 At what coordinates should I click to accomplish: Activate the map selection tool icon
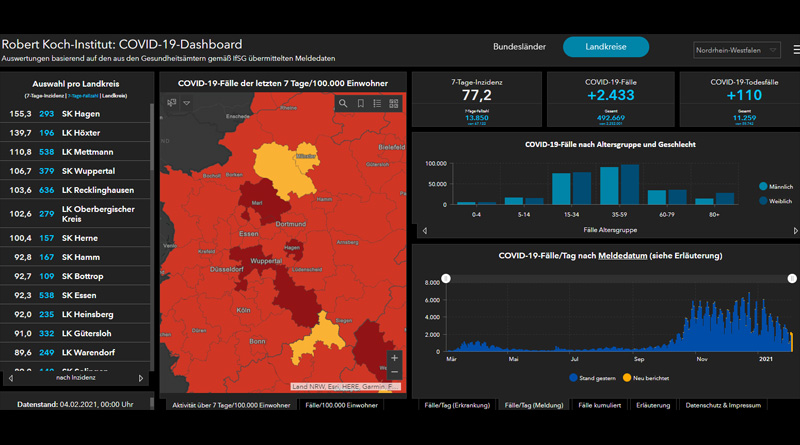171,103
